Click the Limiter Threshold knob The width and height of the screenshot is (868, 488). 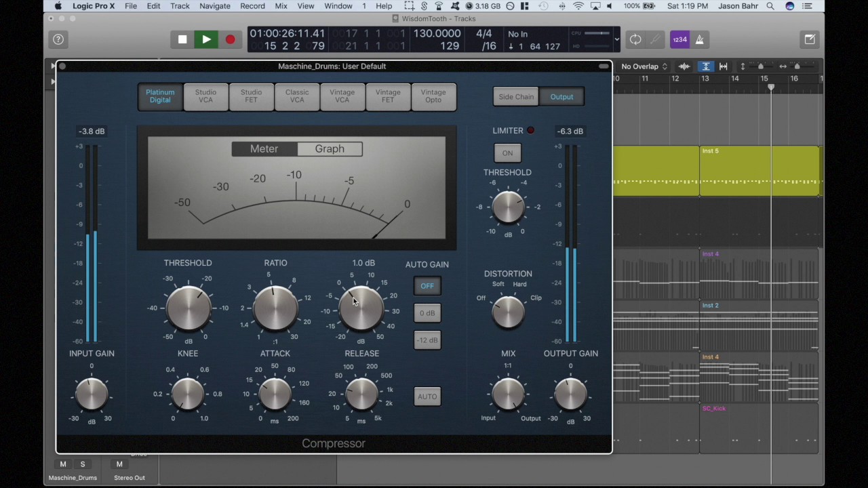click(x=508, y=207)
